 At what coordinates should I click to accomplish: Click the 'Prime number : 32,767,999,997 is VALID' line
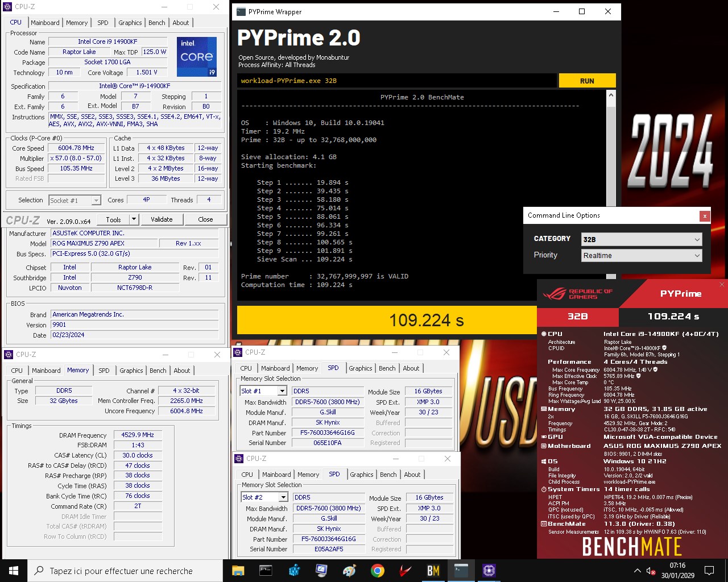[x=325, y=276]
